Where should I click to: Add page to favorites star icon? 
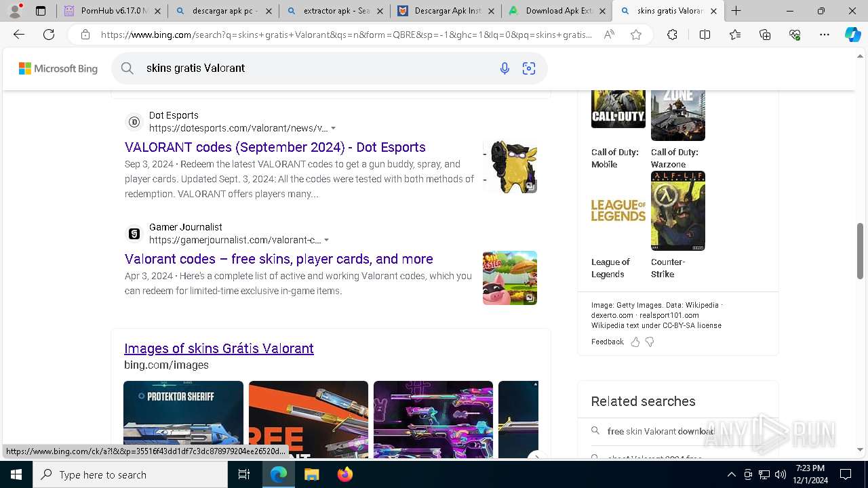[636, 35]
